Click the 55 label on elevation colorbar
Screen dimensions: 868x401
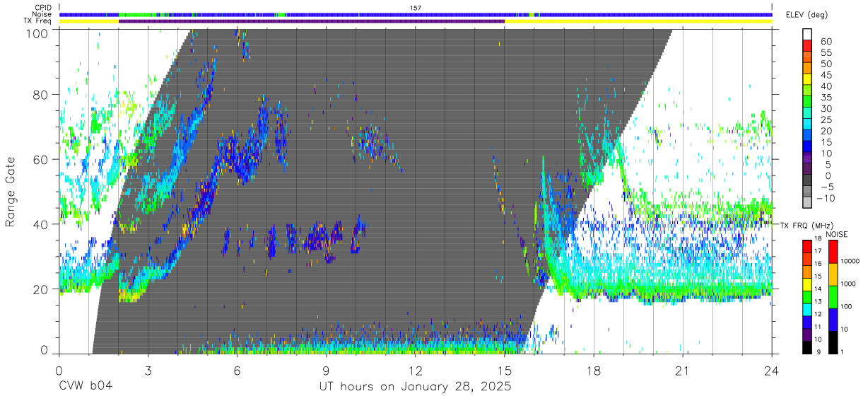pyautogui.click(x=825, y=53)
